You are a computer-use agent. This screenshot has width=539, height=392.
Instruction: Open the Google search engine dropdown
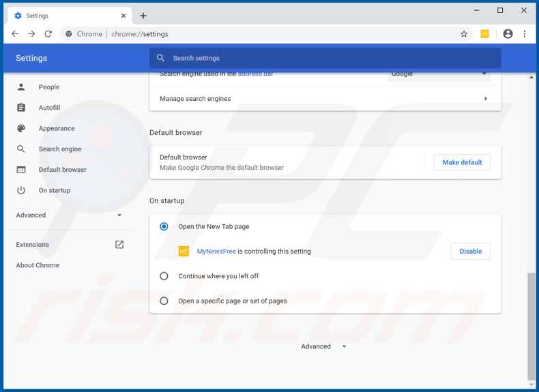(x=438, y=74)
